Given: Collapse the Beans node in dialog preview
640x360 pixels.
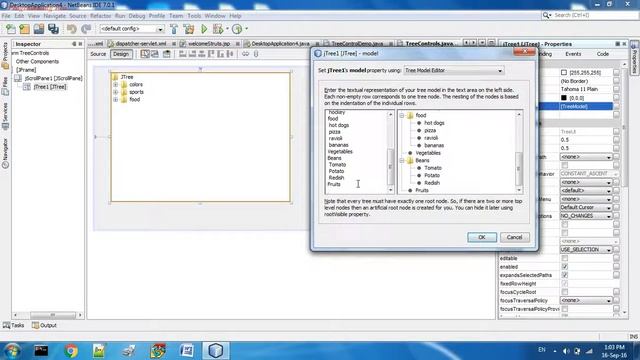Looking at the screenshot, I should (x=402, y=160).
